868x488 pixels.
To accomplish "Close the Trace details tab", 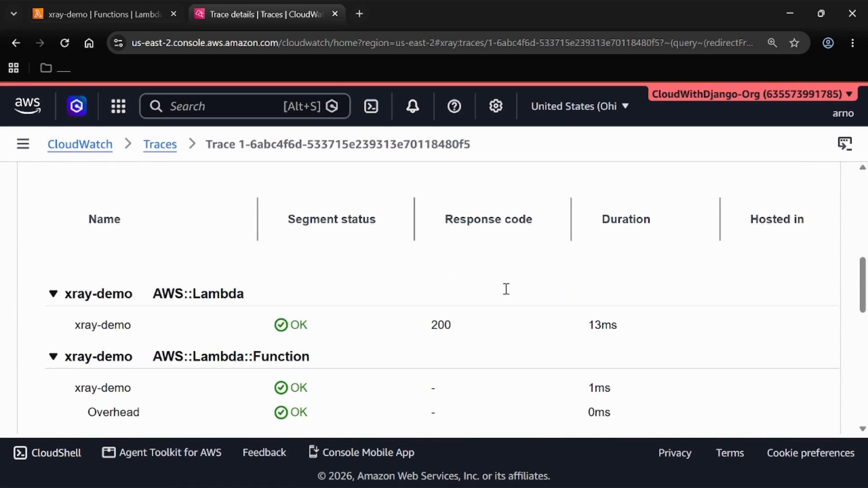I will pos(335,14).
